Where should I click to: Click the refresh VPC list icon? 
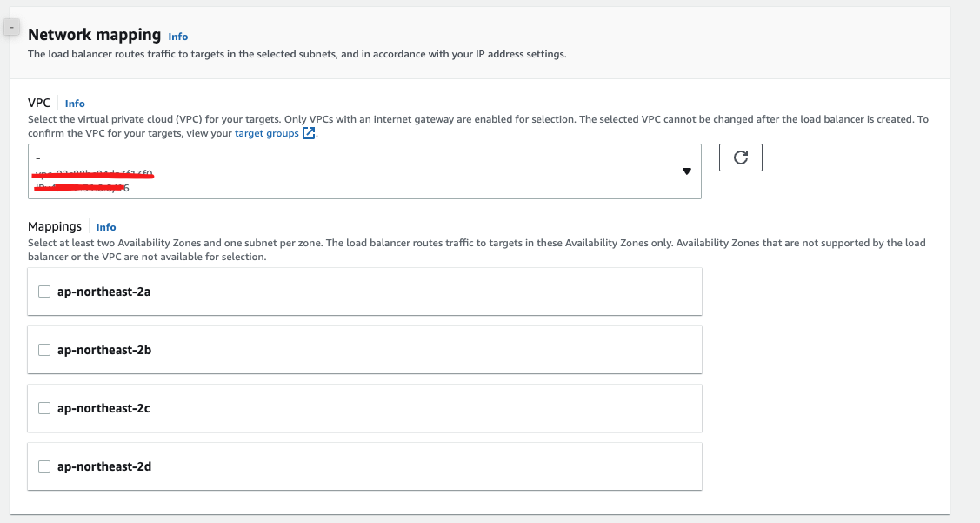point(741,158)
